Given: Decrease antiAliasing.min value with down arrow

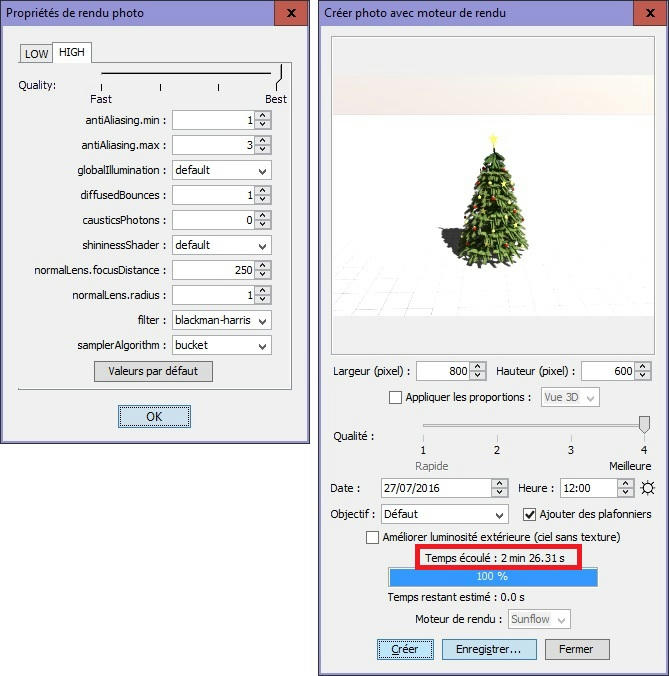Looking at the screenshot, I should [263, 125].
